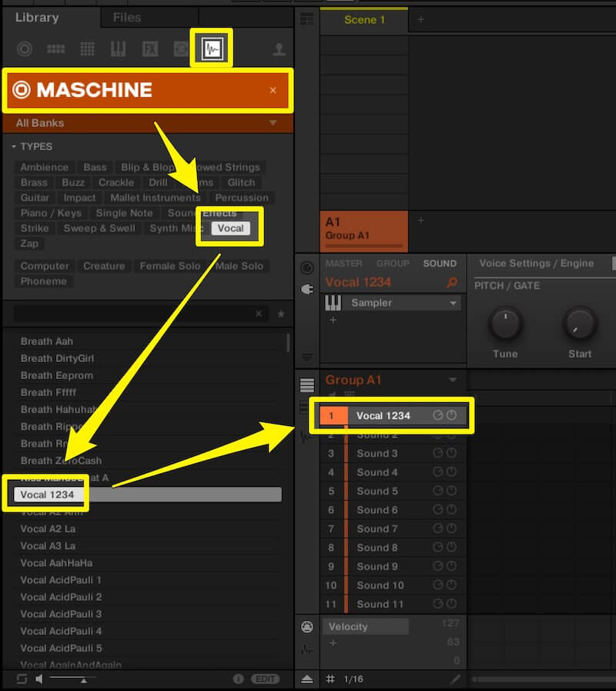Close the MASCHINE product filter
This screenshot has width=616, height=691.
[x=273, y=90]
